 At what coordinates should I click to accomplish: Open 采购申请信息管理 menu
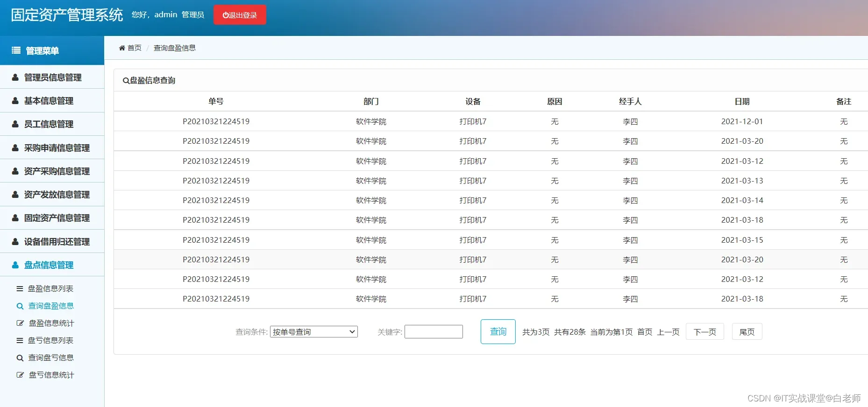click(x=52, y=148)
